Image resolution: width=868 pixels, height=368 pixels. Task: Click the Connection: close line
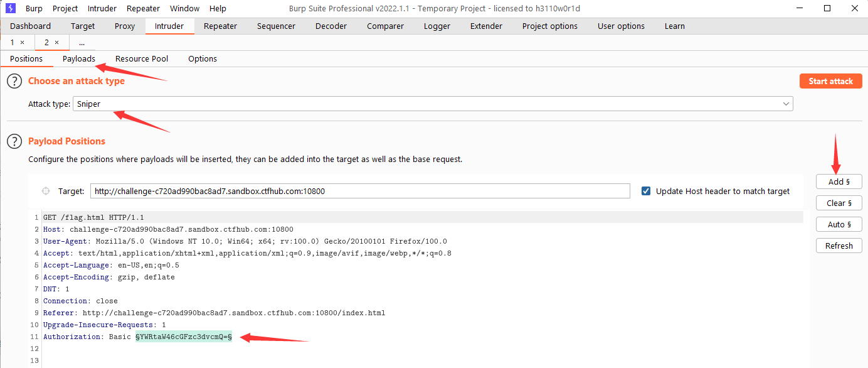[80, 301]
